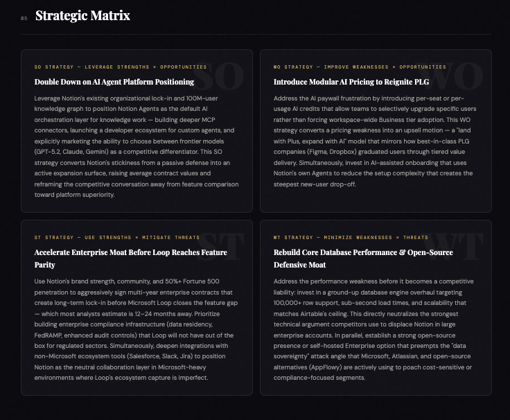
Task: Open "Double Down on AI Agent Platform Positioning" title
Action: 114,82
